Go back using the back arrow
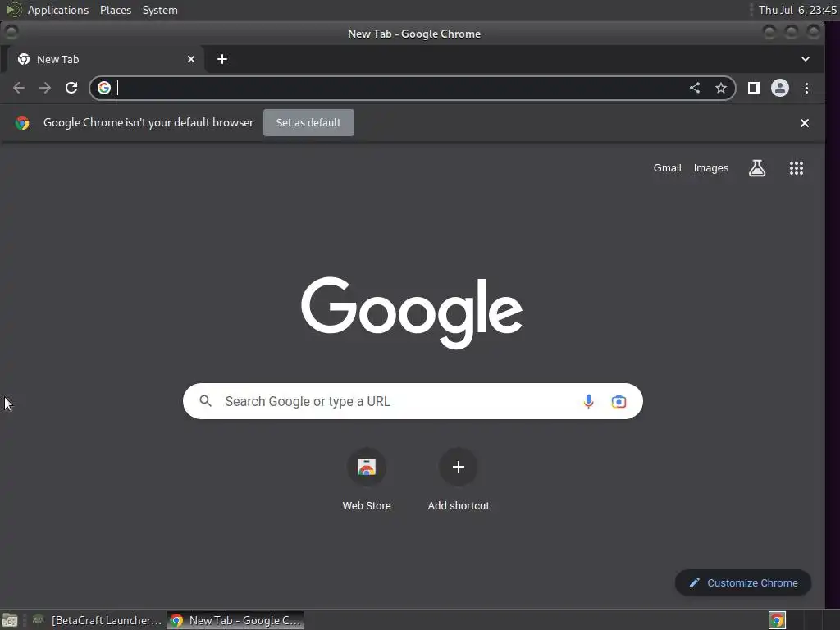 pyautogui.click(x=19, y=88)
